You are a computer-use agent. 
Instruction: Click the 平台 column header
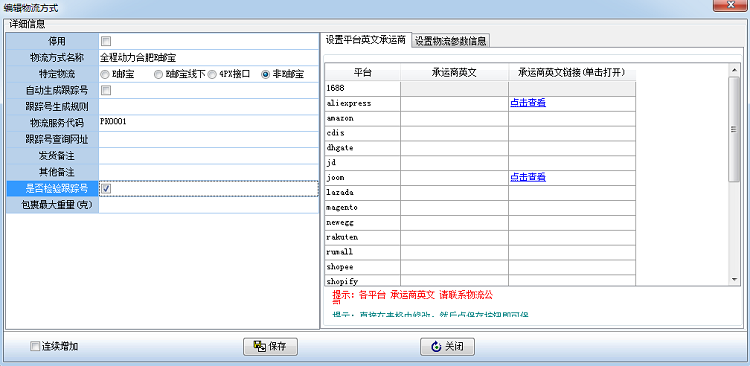click(x=363, y=73)
